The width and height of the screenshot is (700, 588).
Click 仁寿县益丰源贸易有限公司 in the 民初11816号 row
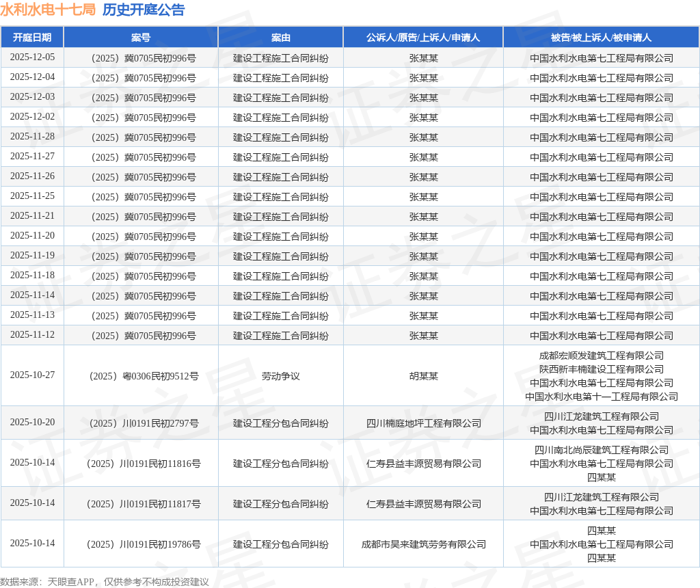click(424, 464)
